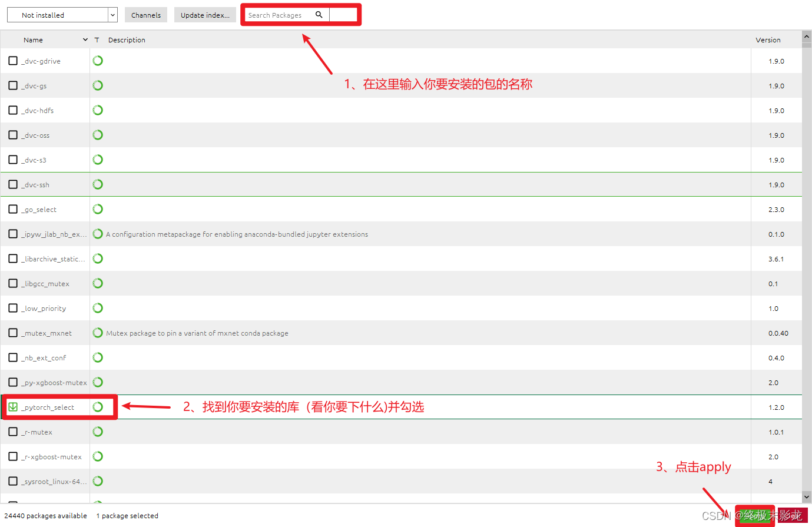Click the type icon for _libarchive_static

(98, 258)
